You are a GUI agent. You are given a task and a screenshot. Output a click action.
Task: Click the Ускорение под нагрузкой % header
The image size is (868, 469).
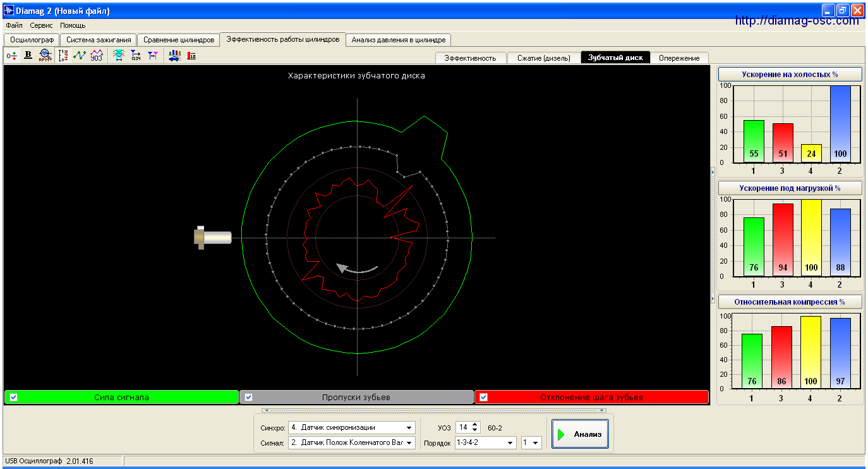tap(790, 188)
